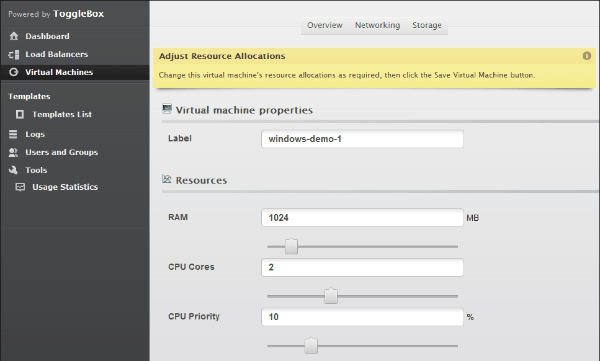
Task: Click the CPU Cores input field
Action: (x=362, y=267)
